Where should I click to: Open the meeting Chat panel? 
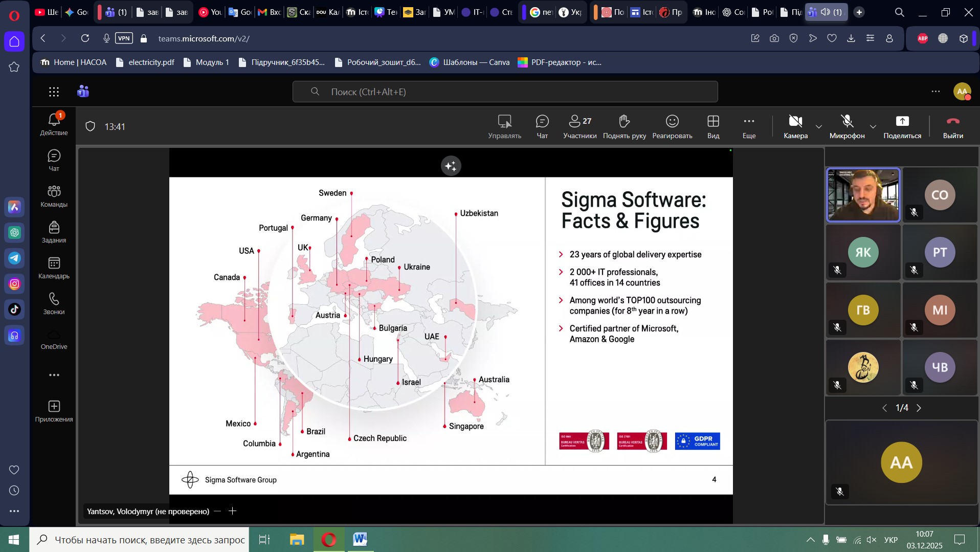click(x=542, y=126)
